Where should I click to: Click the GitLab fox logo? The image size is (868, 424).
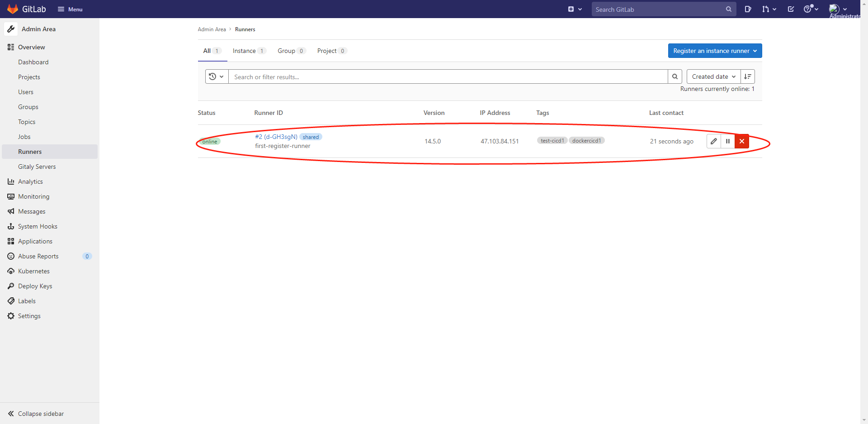[13, 9]
